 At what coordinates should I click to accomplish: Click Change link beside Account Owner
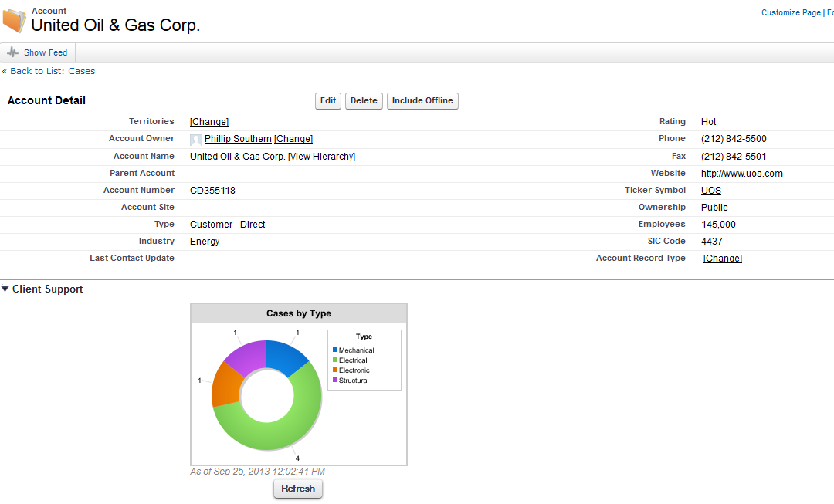[293, 139]
